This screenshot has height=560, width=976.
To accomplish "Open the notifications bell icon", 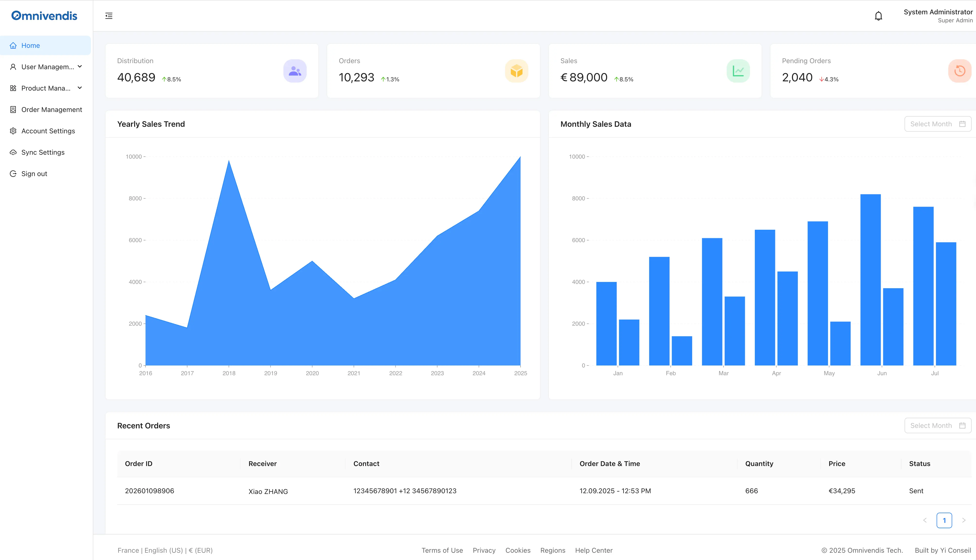I will click(879, 15).
